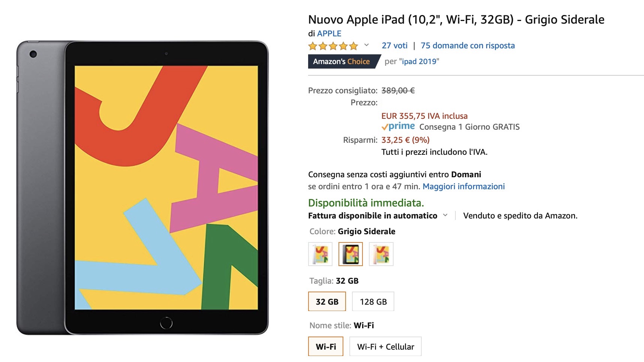The height and width of the screenshot is (362, 644).
Task: Click the product title heading
Action: tap(456, 19)
